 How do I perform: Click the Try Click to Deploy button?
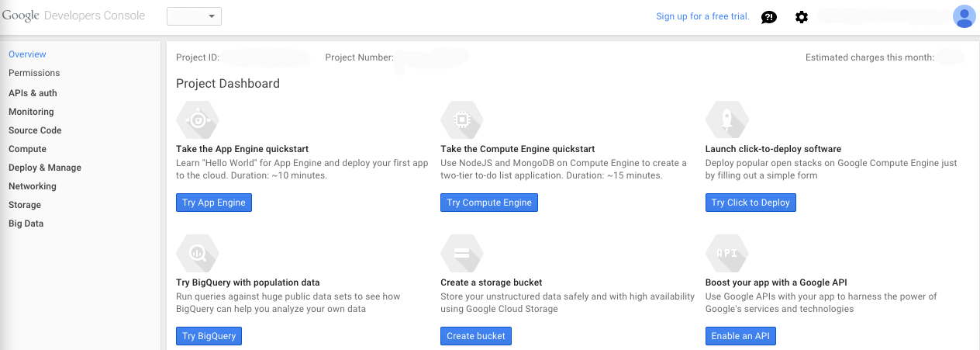click(x=751, y=203)
